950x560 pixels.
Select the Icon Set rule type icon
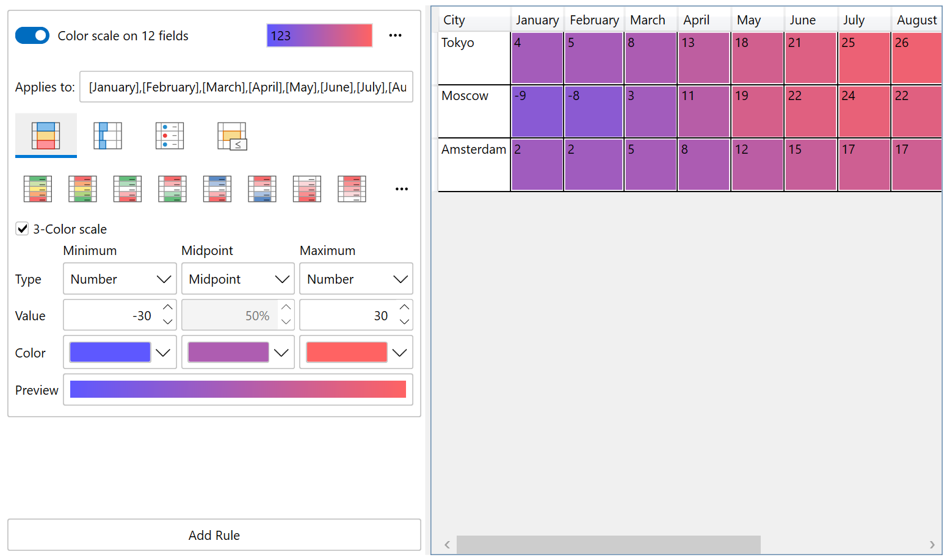coord(170,135)
